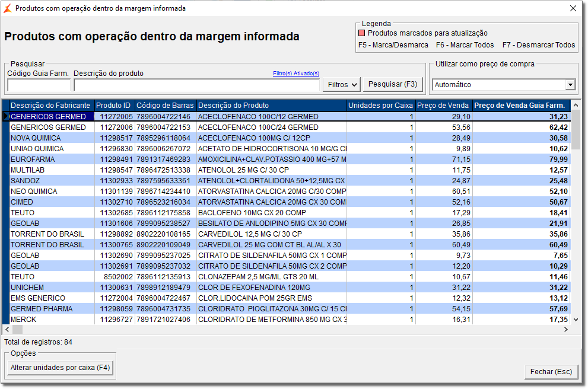Click the current row indicator arrow
Viewport: 588px width, 389px height.
(5, 117)
